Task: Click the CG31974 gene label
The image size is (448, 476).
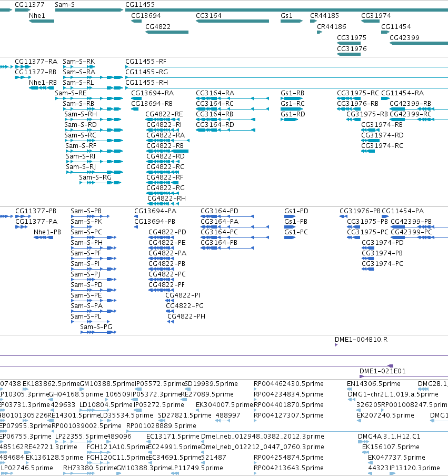Action: pos(376,15)
